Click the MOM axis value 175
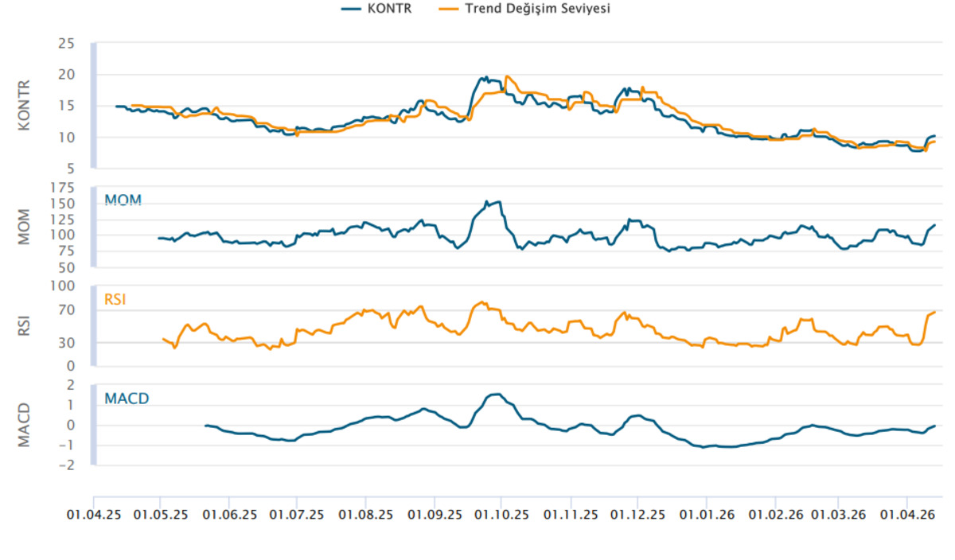 point(63,187)
